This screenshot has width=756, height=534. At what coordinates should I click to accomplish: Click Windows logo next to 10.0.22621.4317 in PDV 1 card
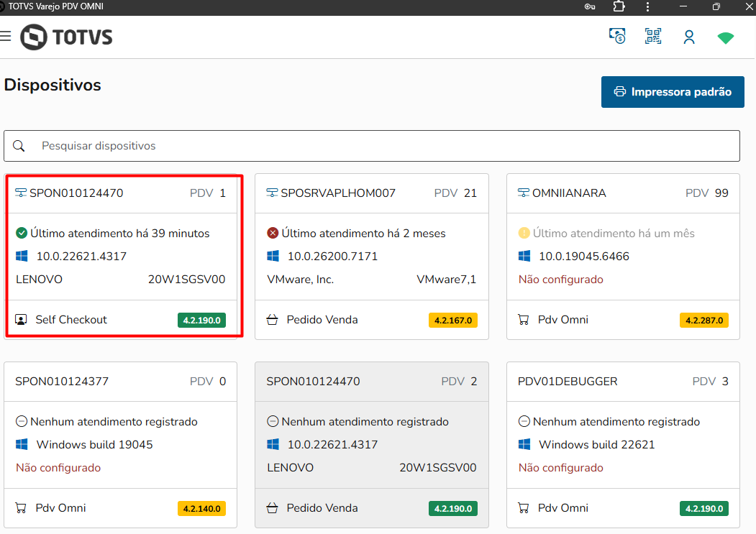22,256
